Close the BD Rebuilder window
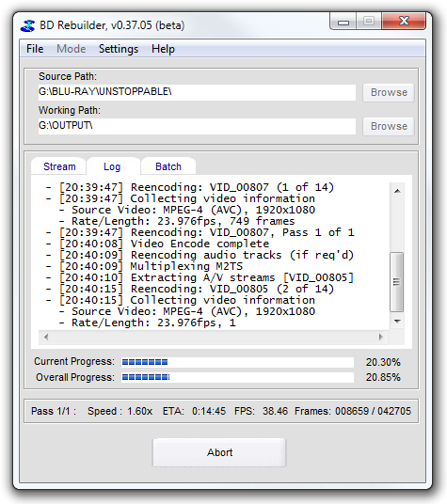Screen dimensions: 447x504 [x=404, y=22]
